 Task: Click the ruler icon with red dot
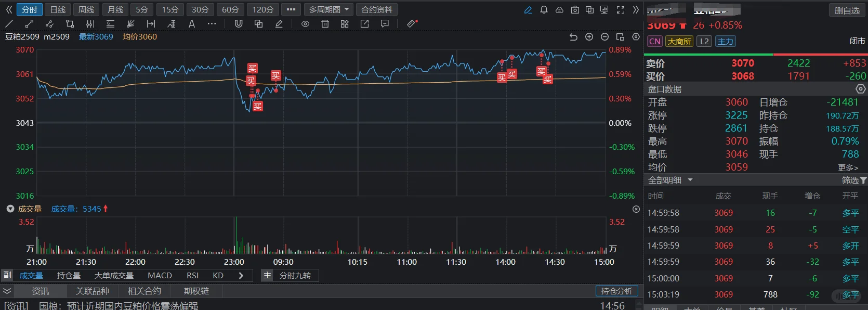tap(412, 23)
